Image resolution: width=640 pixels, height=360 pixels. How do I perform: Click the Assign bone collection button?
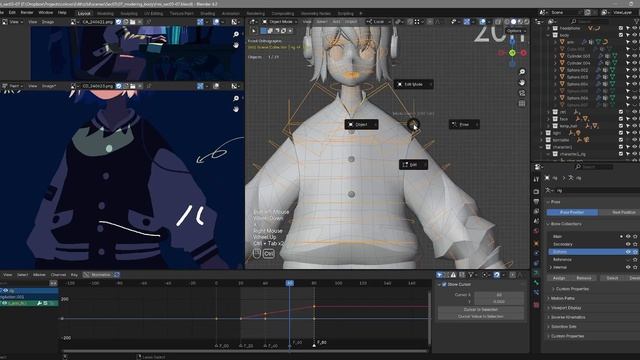[x=559, y=278]
